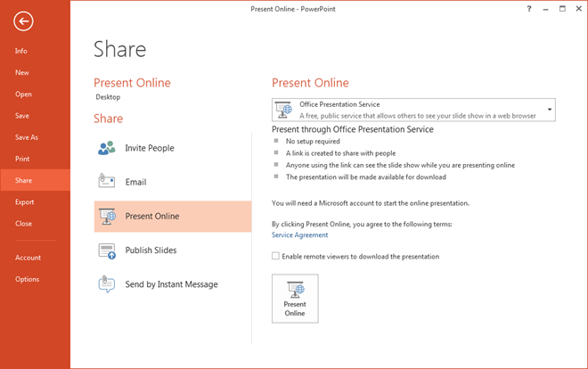Open the Export menu item
The image size is (588, 369).
(x=25, y=202)
